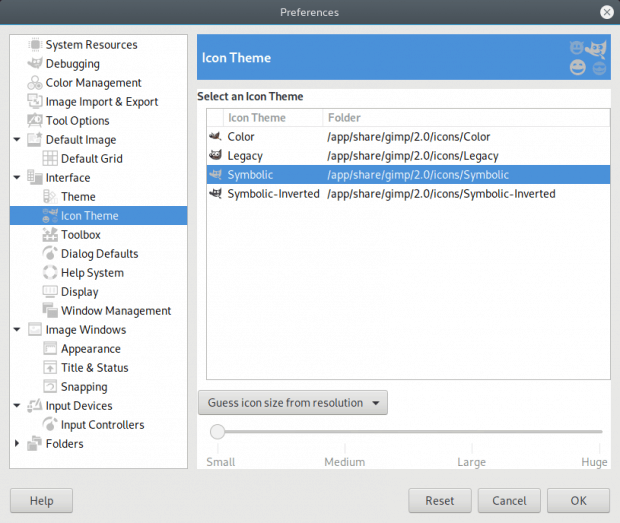This screenshot has height=523, width=620.
Task: Click the Default Image icon
Action: coord(35,140)
